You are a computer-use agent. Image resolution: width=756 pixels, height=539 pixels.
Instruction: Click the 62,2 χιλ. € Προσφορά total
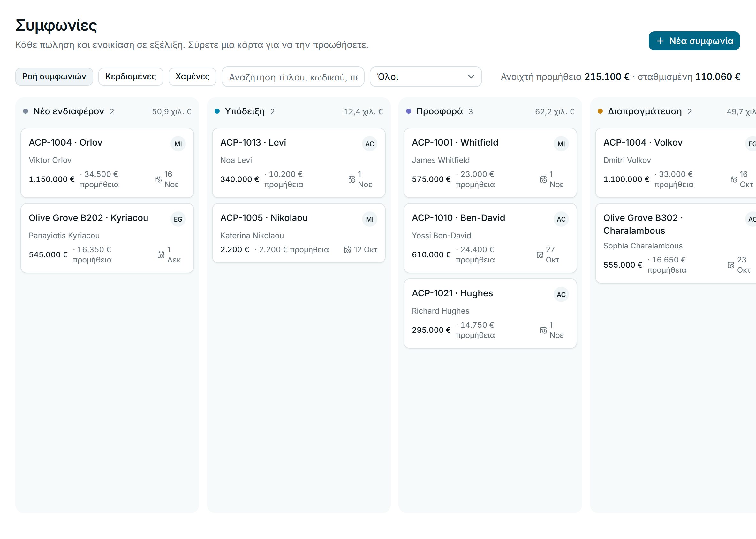tap(555, 111)
